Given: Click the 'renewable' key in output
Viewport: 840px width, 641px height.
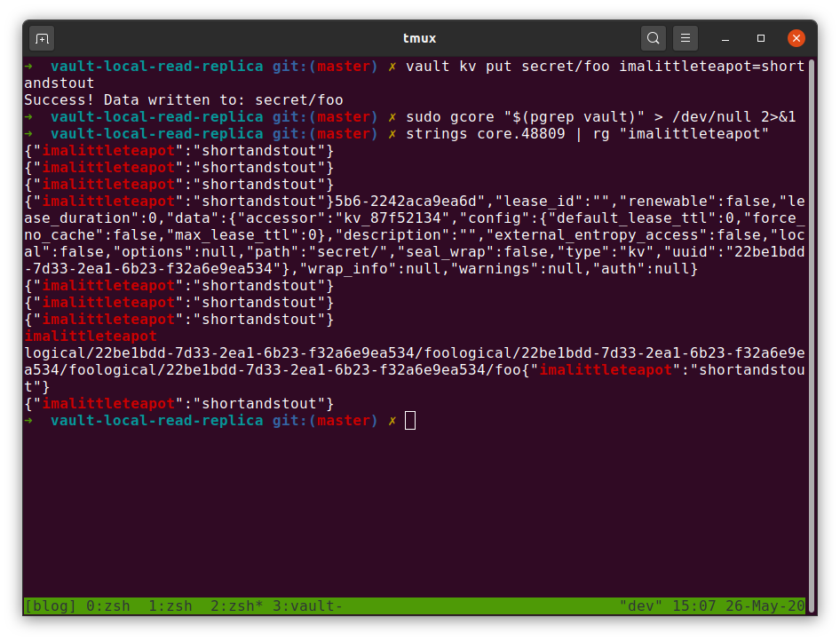Looking at the screenshot, I should pyautogui.click(x=668, y=202).
